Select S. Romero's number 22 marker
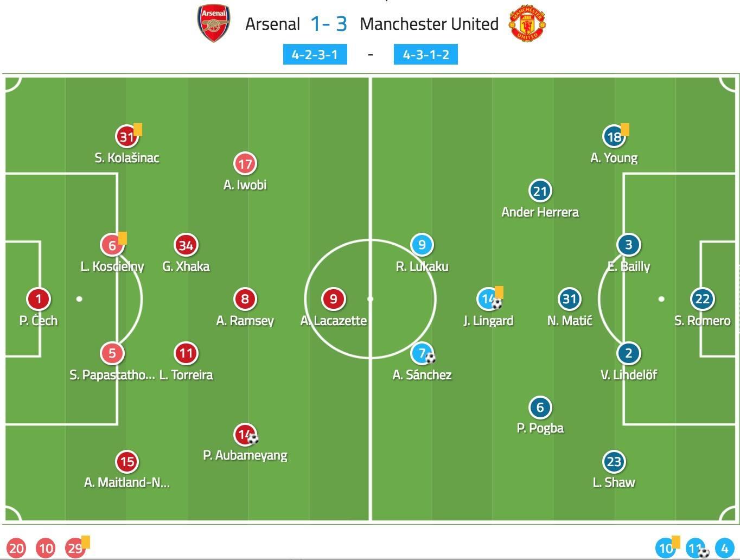Screen dimensions: 740x560 702,298
